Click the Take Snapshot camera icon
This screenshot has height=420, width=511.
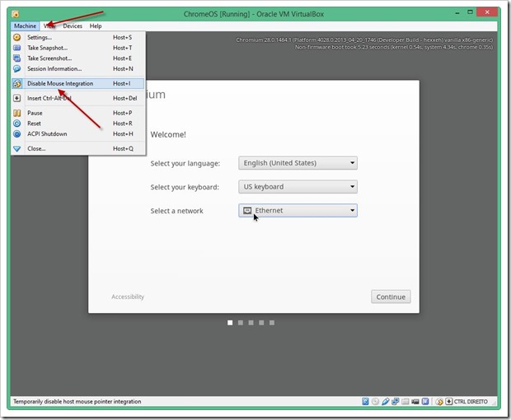click(17, 48)
